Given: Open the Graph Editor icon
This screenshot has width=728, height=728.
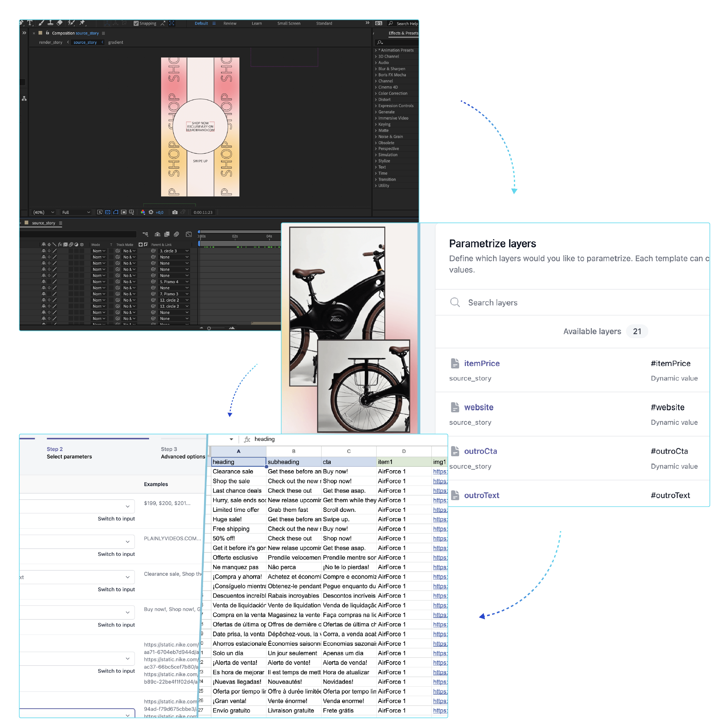Looking at the screenshot, I should point(189,234).
